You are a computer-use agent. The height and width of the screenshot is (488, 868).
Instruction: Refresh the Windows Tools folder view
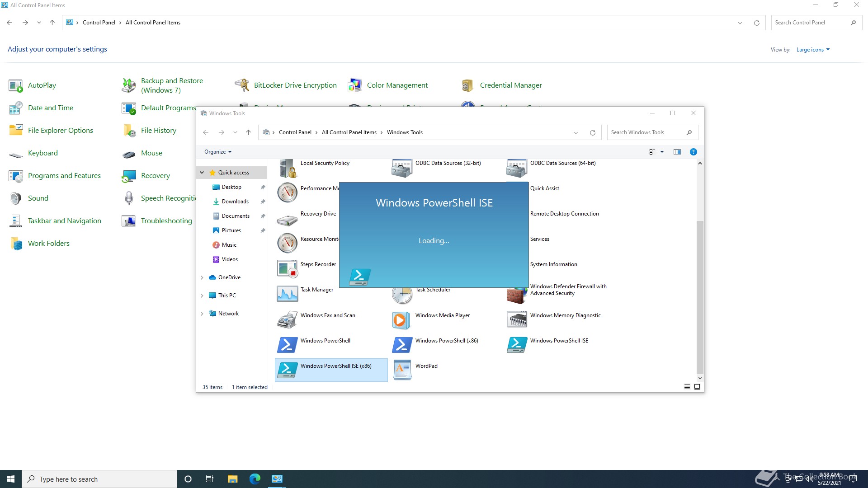tap(592, 132)
